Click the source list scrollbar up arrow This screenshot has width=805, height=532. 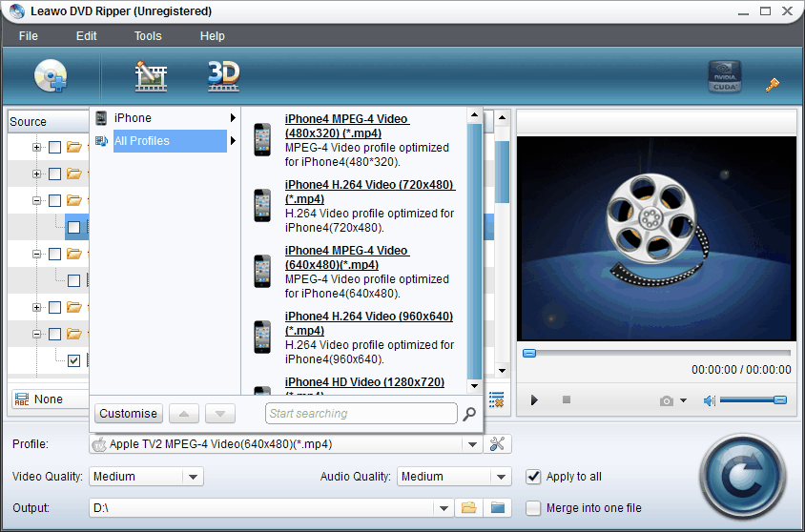tap(502, 117)
